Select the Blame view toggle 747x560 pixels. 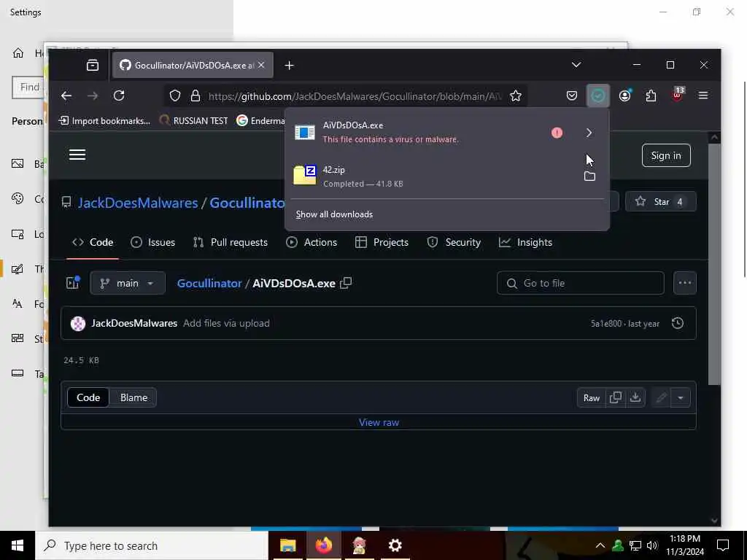(134, 397)
